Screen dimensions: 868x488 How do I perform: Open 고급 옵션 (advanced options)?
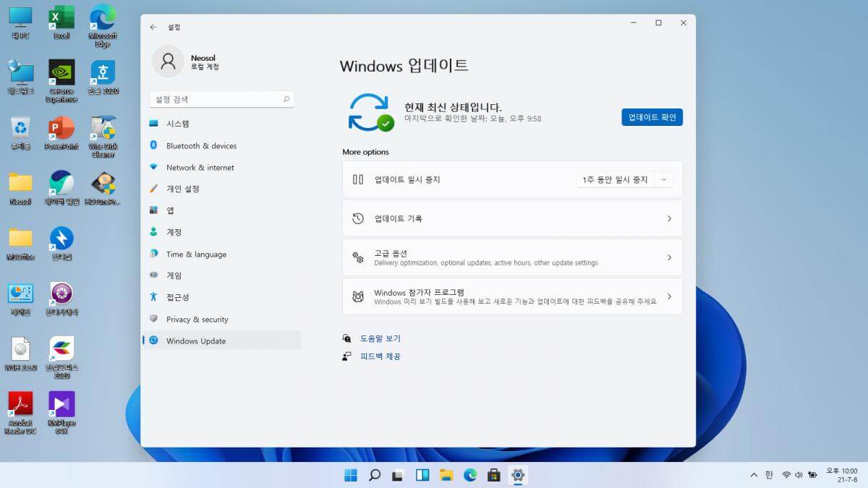click(512, 257)
